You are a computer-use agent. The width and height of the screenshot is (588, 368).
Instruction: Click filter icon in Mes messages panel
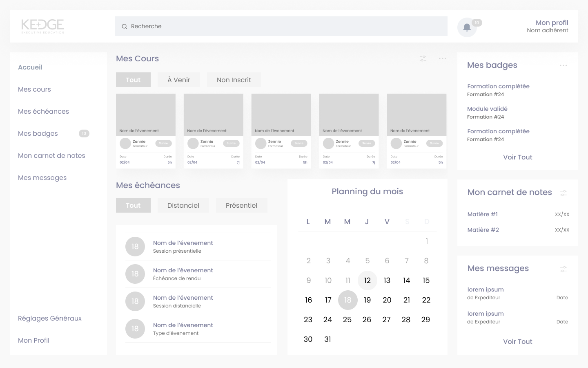click(563, 269)
